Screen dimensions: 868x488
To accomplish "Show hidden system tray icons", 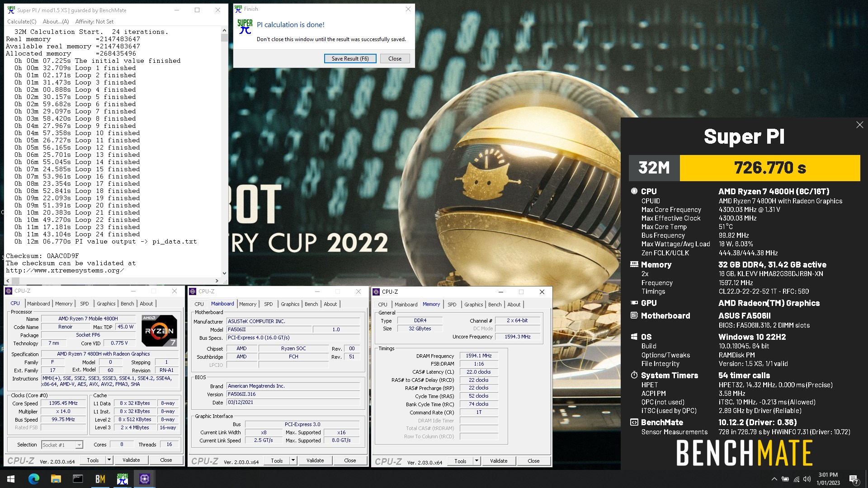I will [x=774, y=479].
